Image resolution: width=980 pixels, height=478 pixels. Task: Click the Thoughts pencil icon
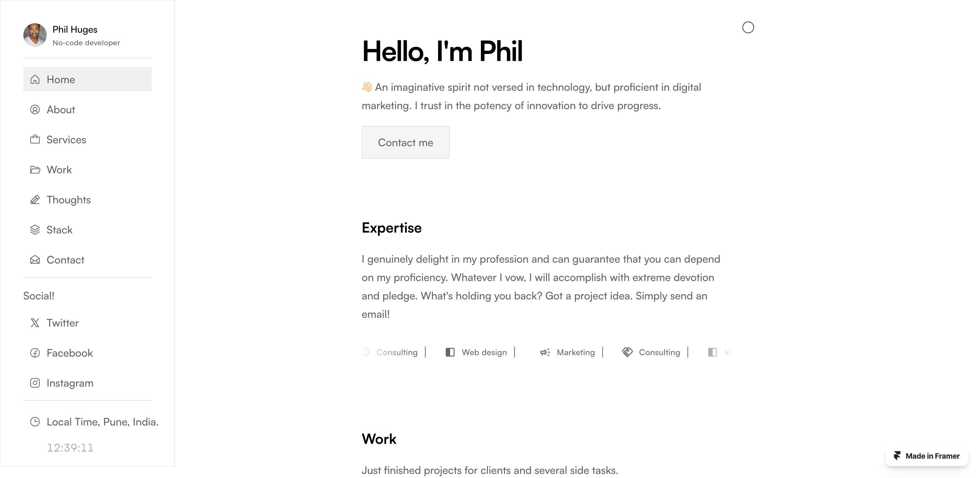[35, 199]
